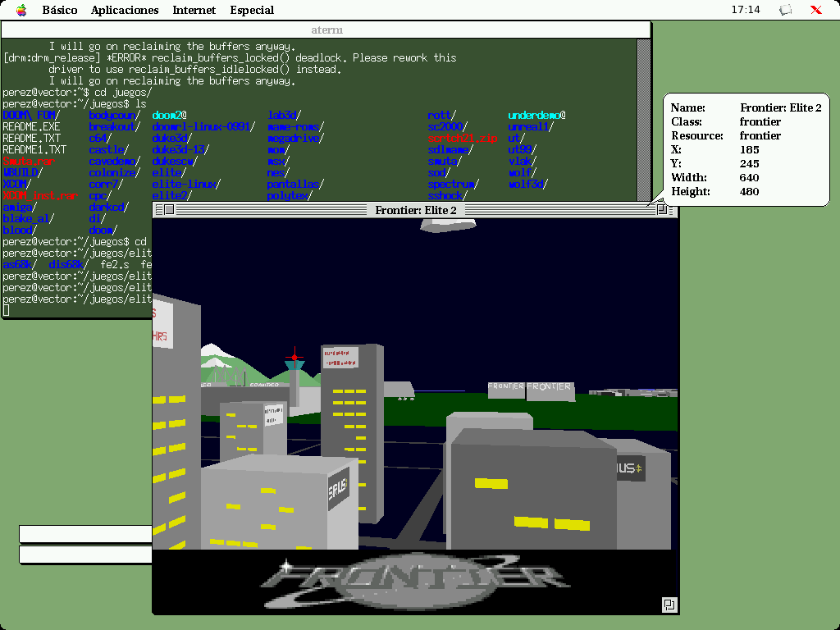Click the red scrtch21.zip file name
Image resolution: width=840 pixels, height=630 pixels.
point(463,138)
